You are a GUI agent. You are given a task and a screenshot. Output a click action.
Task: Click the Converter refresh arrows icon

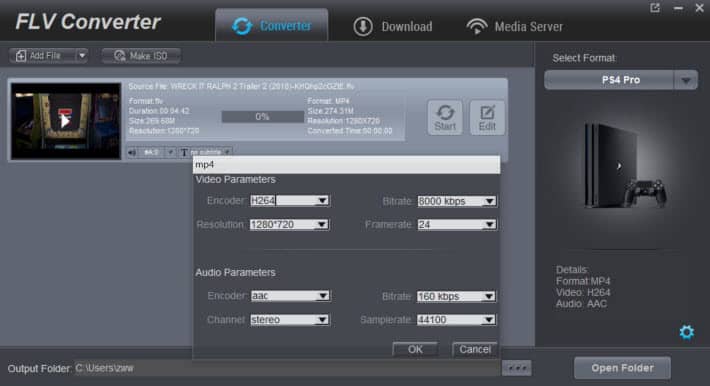tap(242, 26)
